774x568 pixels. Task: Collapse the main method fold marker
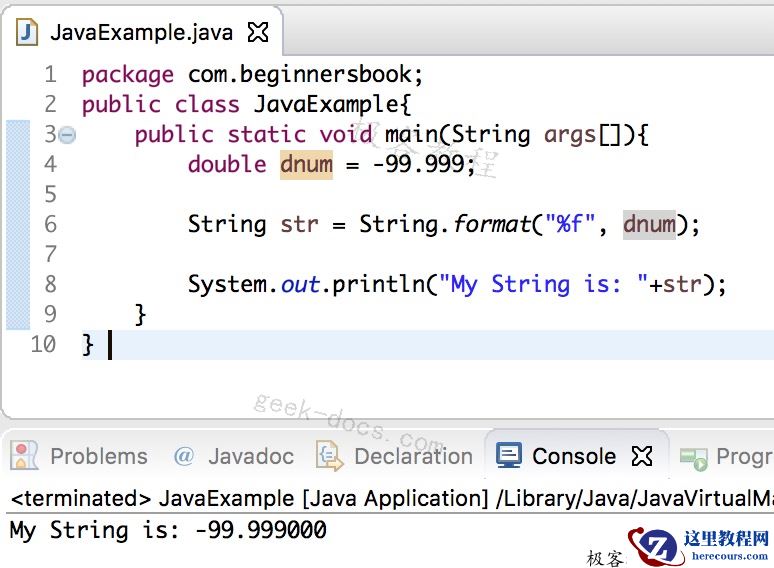pyautogui.click(x=67, y=135)
